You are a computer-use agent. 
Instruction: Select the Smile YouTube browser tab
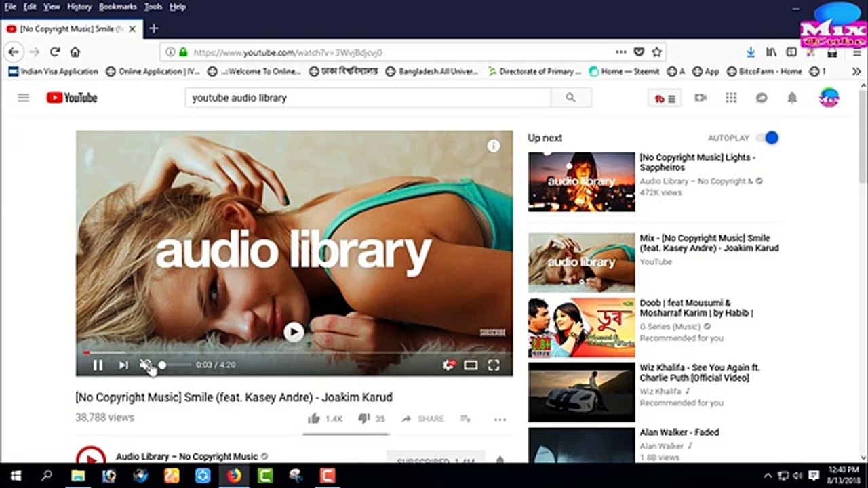(x=71, y=29)
